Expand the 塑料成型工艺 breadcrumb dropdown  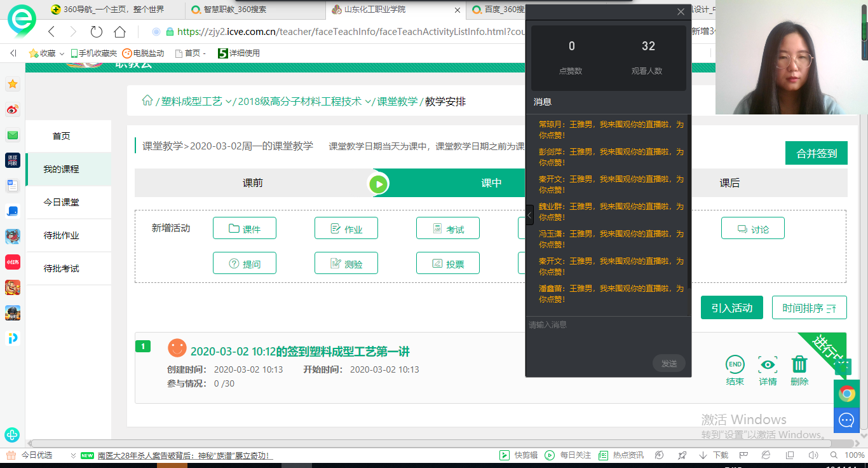point(228,102)
